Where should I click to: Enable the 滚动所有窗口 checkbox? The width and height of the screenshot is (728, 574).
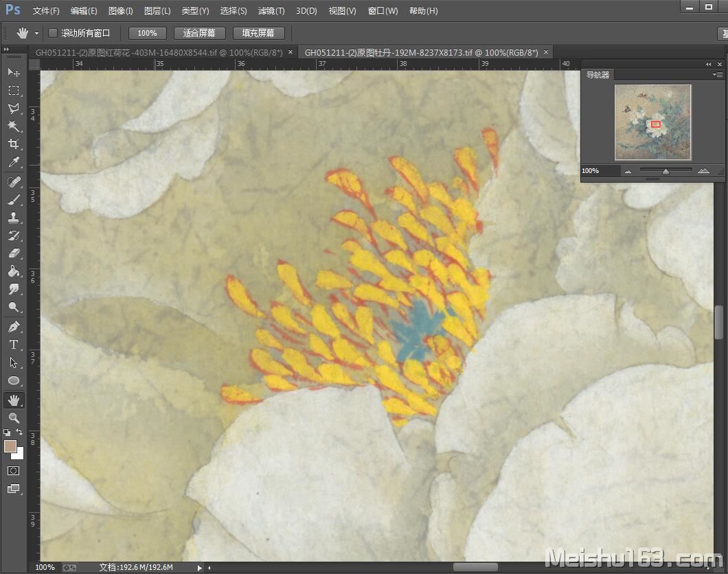(52, 33)
